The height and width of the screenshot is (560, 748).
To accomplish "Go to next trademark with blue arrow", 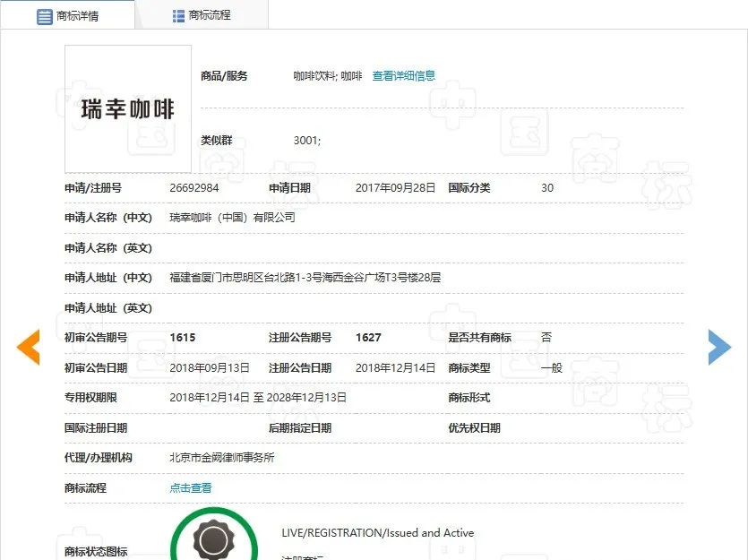I will point(719,348).
